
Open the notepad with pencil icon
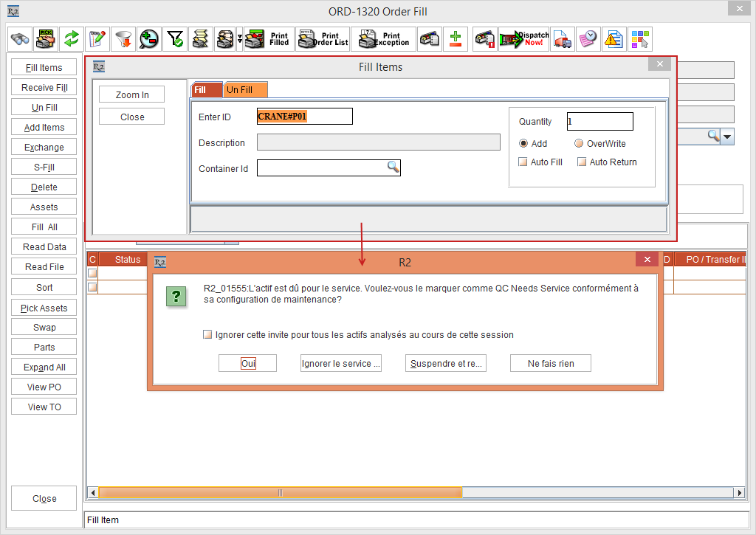[97, 38]
